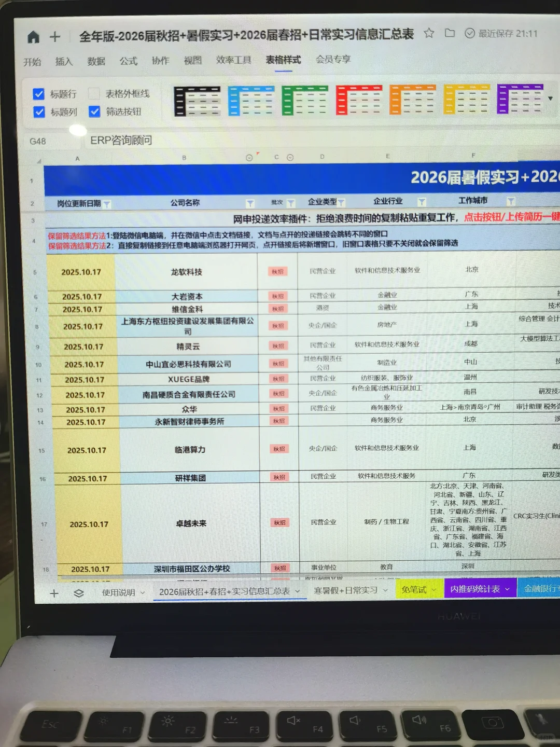Open the 效率工具 ribbon tab

(x=233, y=60)
